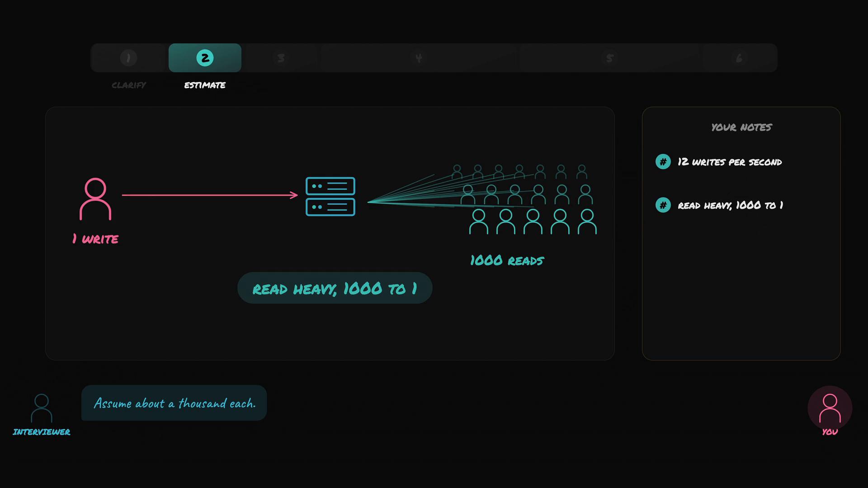Viewport: 868px width, 488px height.
Task: Click the Interviewer avatar icon
Action: (42, 408)
